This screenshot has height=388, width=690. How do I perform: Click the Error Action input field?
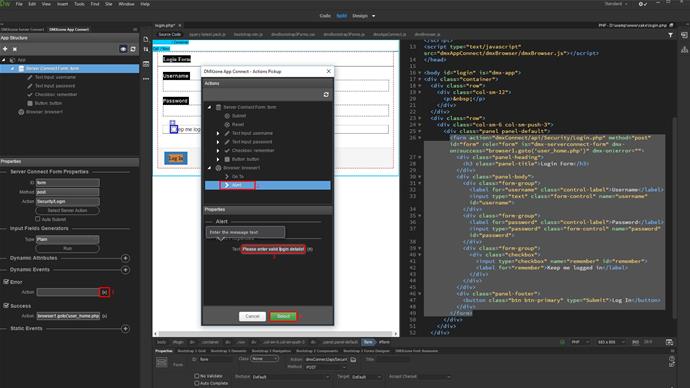coord(68,292)
